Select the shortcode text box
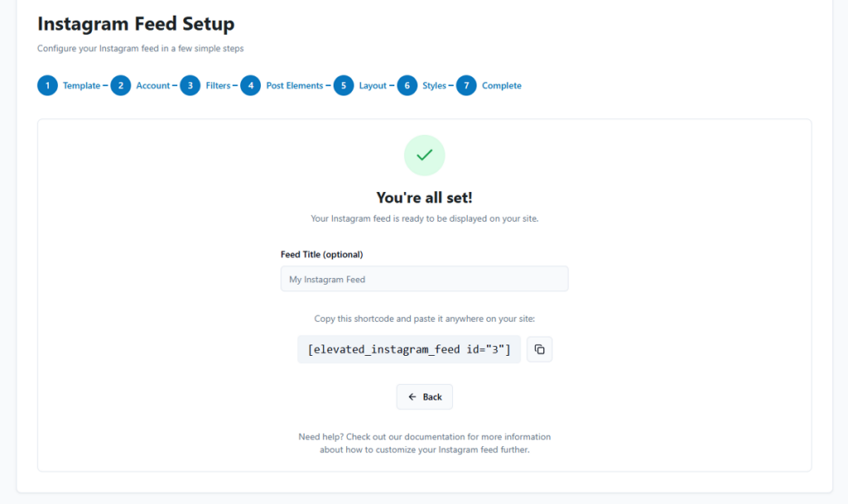Screen dimensions: 848x504 [x=409, y=348]
